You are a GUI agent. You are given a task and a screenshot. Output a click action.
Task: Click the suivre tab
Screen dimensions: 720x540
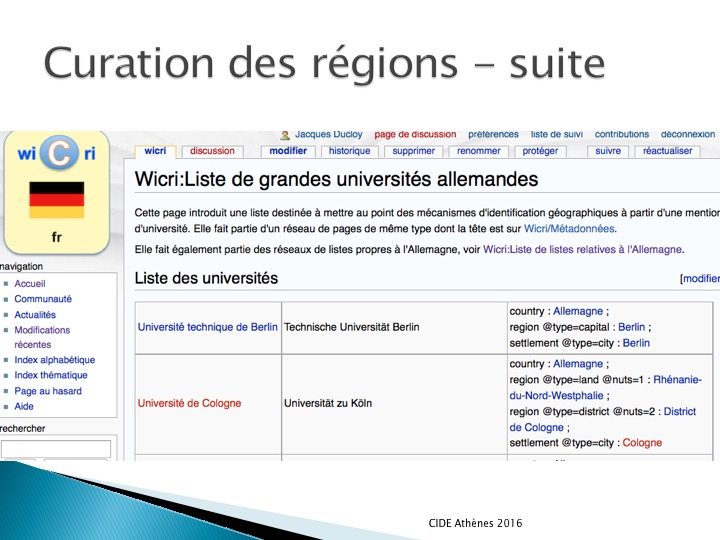(608, 151)
